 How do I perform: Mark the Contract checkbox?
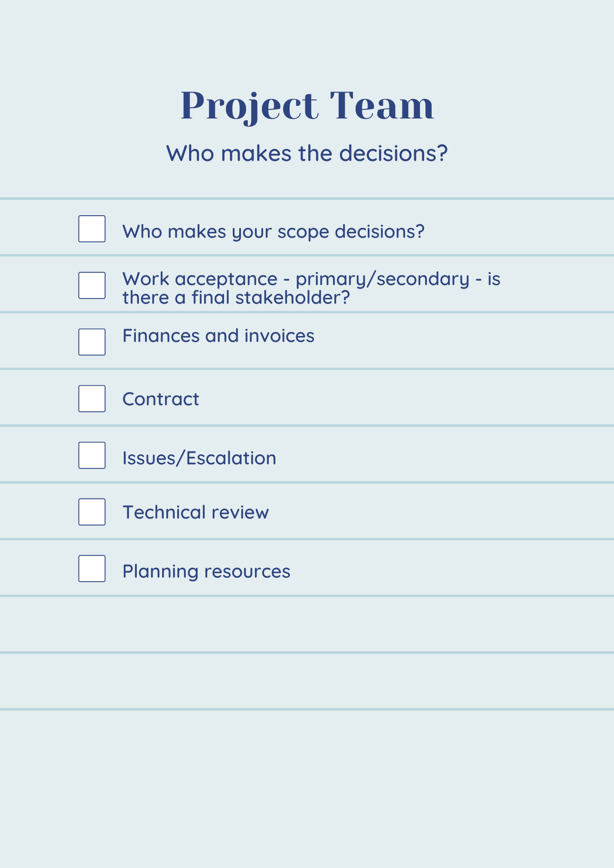click(x=92, y=398)
